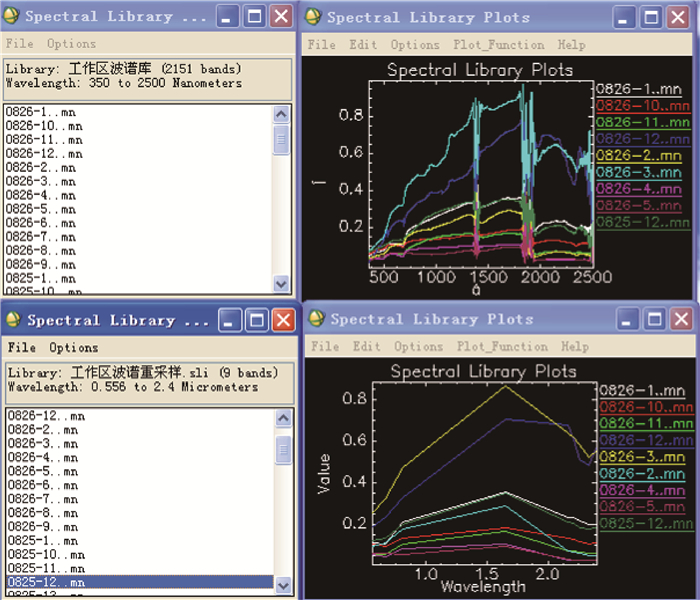Click scroll-up arrow of top-left list
This screenshot has width=700, height=600.
point(282,113)
